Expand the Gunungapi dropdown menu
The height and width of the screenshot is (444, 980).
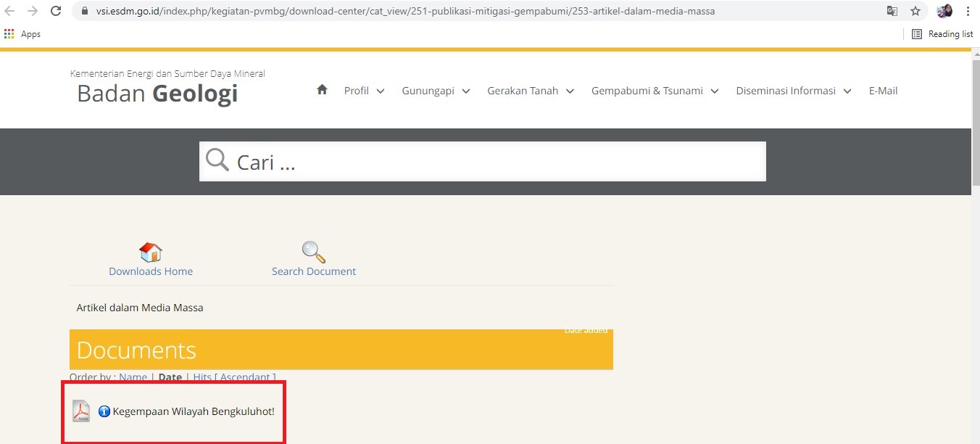[436, 91]
